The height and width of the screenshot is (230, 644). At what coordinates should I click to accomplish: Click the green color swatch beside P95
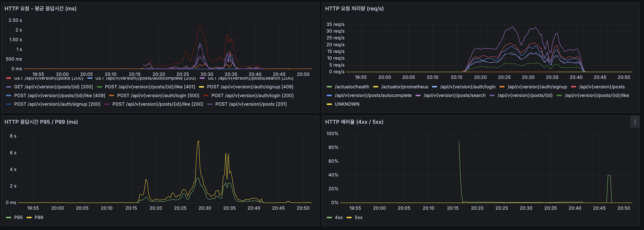8,217
